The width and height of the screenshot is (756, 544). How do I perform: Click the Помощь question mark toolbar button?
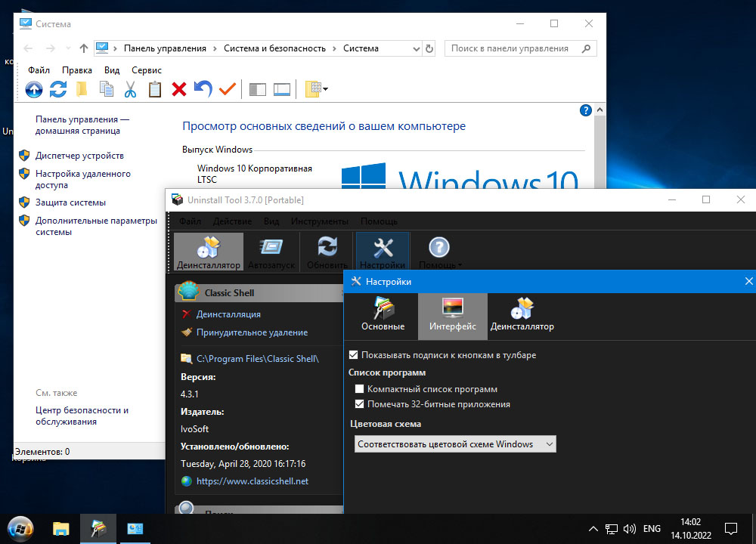click(440, 252)
